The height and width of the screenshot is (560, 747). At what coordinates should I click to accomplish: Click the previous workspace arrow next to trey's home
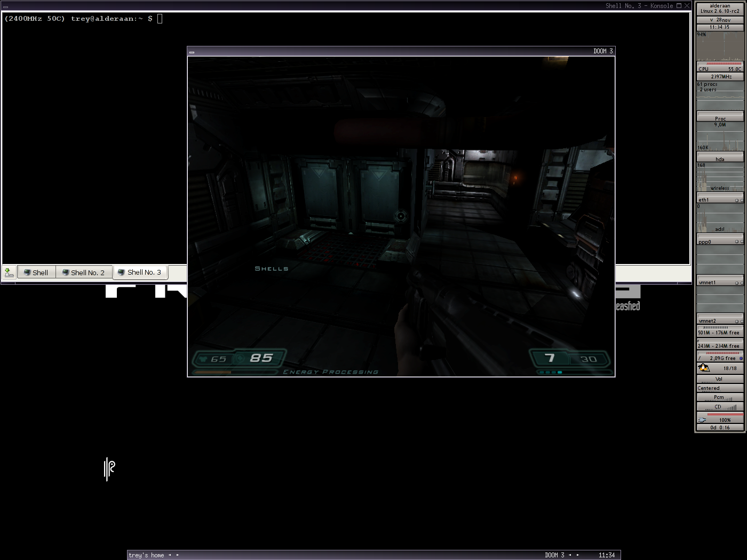(170, 555)
